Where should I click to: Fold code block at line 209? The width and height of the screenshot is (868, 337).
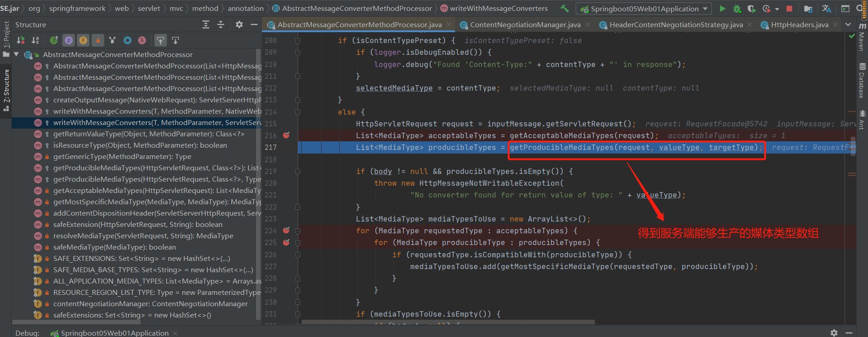pos(298,53)
